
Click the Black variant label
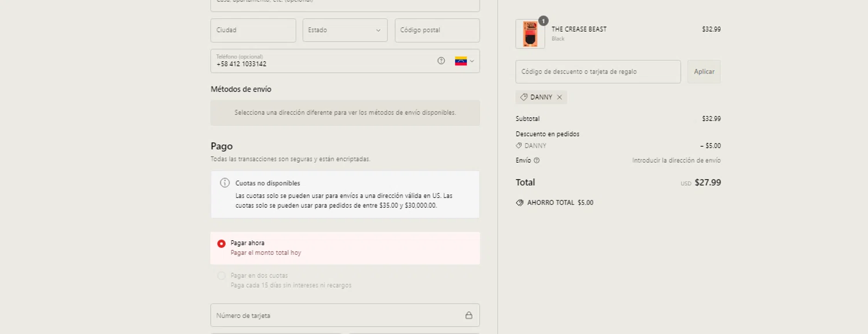point(558,39)
